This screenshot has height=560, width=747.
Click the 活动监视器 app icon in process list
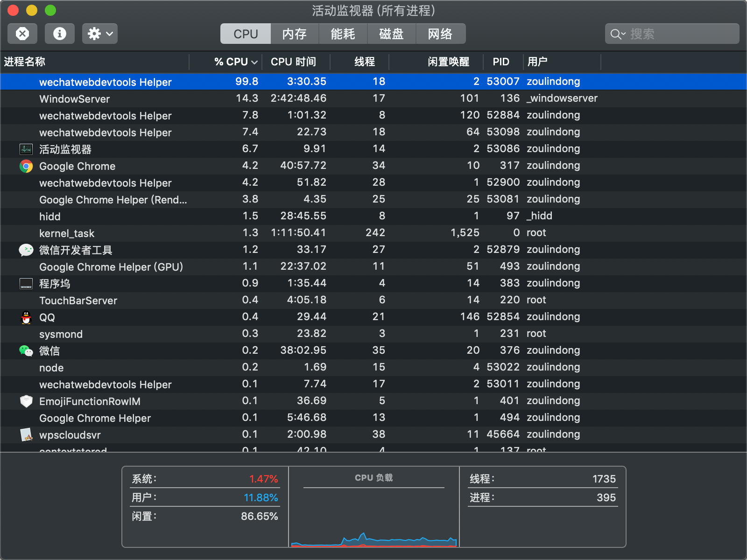point(26,149)
